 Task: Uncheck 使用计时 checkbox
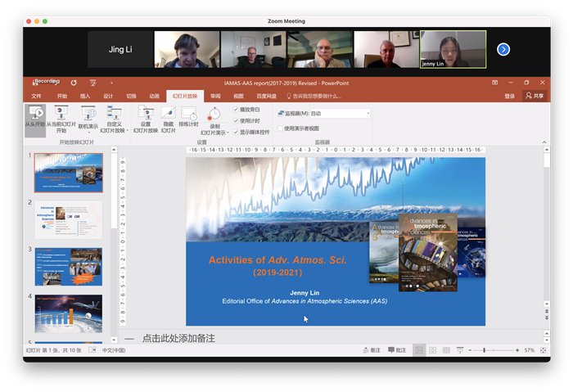coord(237,120)
